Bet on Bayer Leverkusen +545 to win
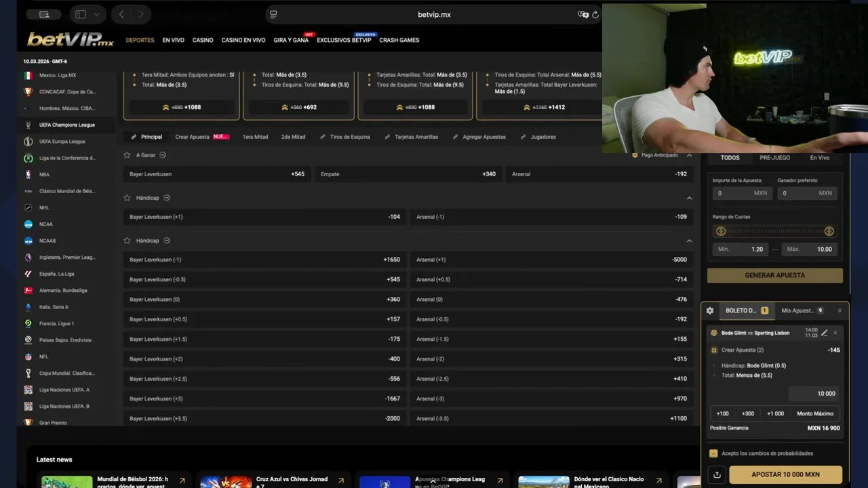 pyautogui.click(x=217, y=174)
